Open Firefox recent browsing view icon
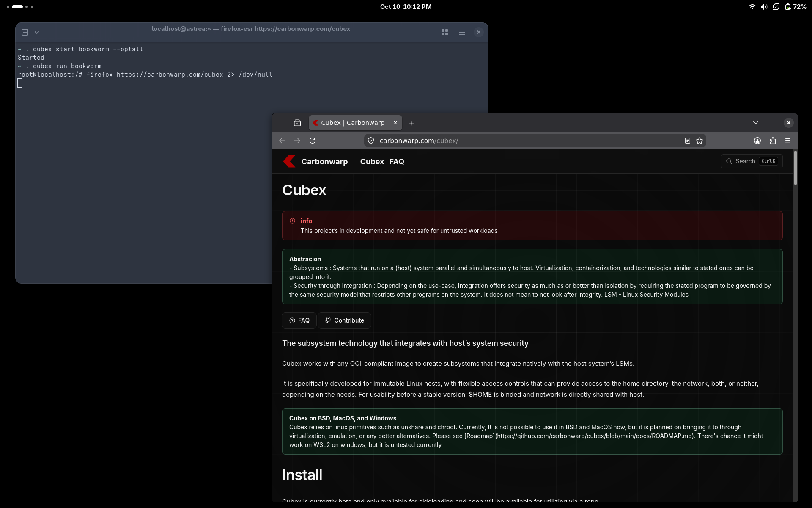812x508 pixels. point(297,123)
